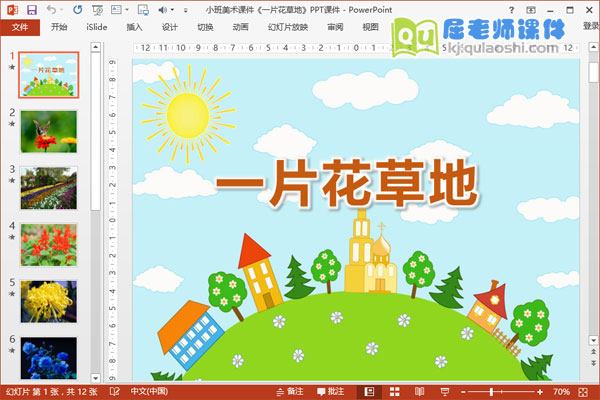This screenshot has height=400, width=600.
Task: Open the dropdown arrow beside the speaker icon
Action: [x=172, y=10]
